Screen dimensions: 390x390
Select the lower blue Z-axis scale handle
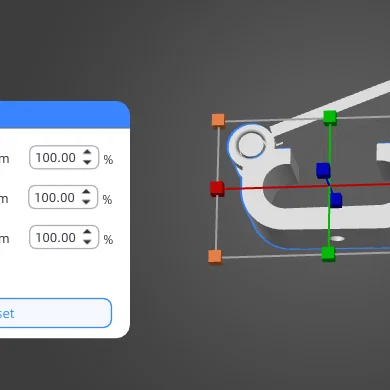(336, 200)
